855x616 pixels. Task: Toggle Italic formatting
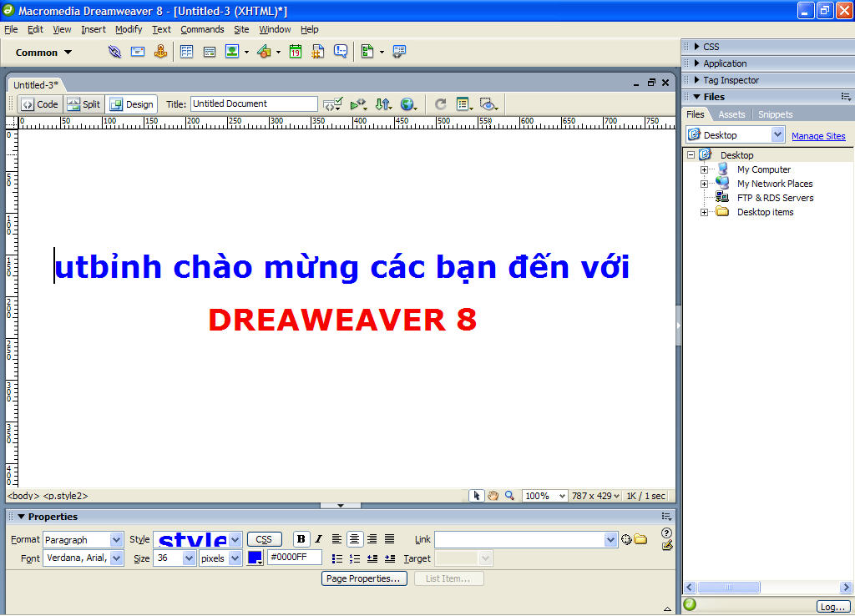[x=318, y=539]
